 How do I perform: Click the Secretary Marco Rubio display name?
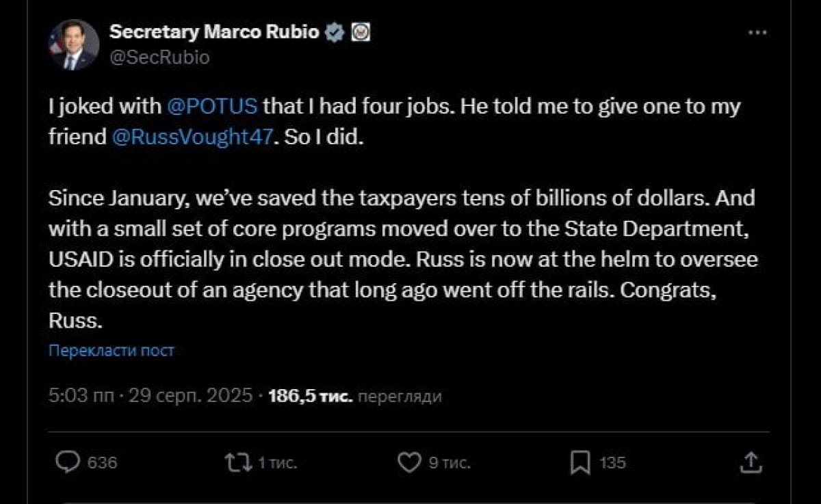coord(214,32)
